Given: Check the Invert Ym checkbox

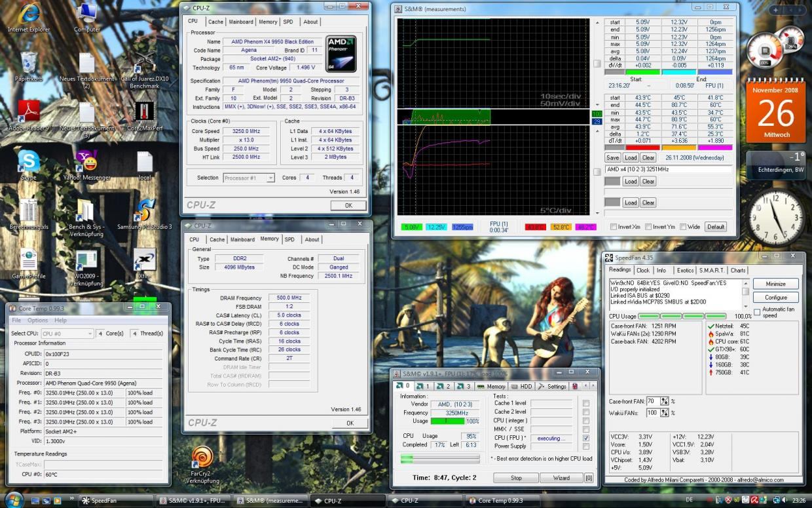Looking at the screenshot, I should point(648,227).
